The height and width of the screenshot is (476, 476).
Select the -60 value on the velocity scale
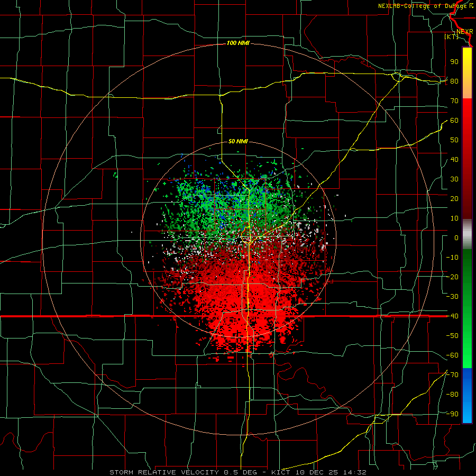tap(452, 355)
